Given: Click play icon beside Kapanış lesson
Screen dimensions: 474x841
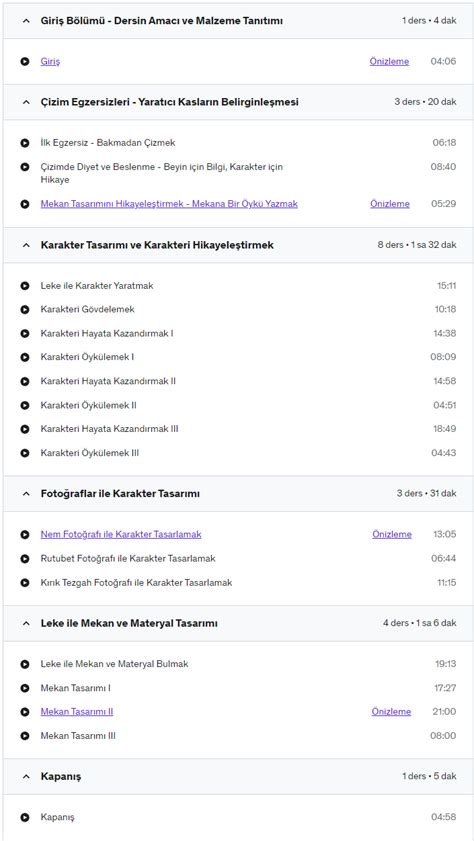Looking at the screenshot, I should coord(25,818).
